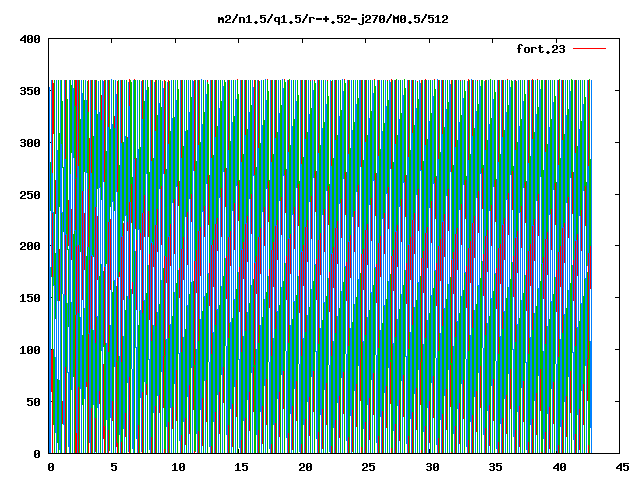The height and width of the screenshot is (480, 640).
Task: Click x-axis label 20
Action: (305, 467)
